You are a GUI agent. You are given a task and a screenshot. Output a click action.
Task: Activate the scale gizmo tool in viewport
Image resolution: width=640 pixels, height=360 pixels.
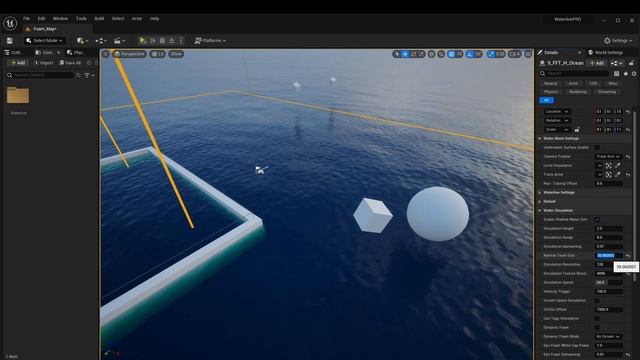[421, 54]
